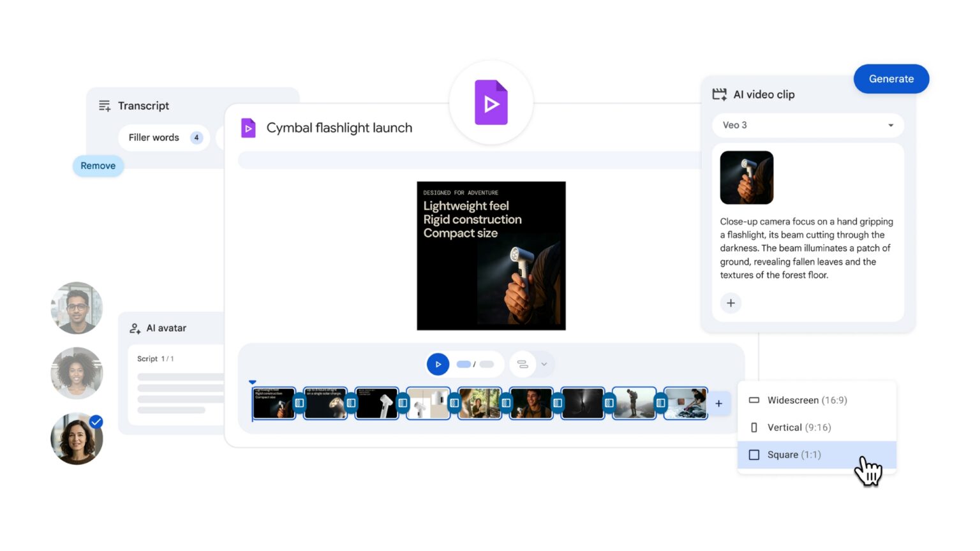Open the Veo 3 model dropdown
The width and height of the screenshot is (980, 551).
pos(807,125)
